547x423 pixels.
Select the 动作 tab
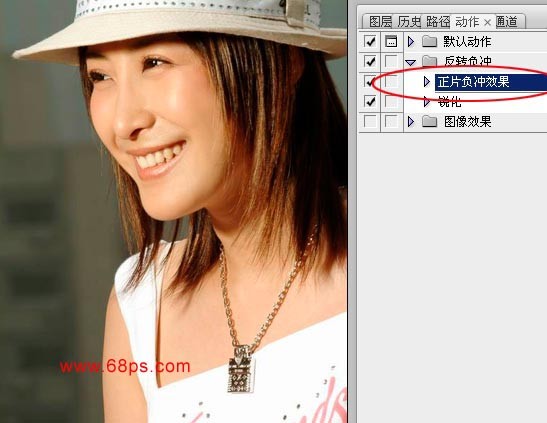467,22
